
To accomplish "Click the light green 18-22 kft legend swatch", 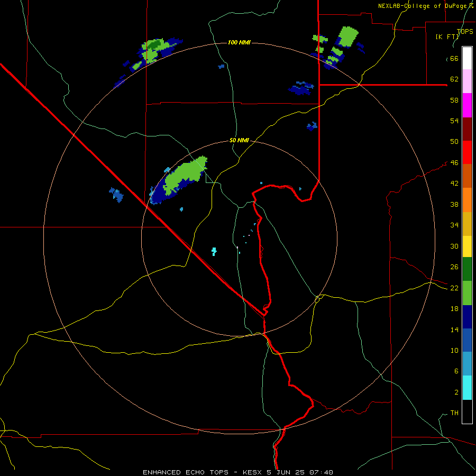I will [467, 293].
